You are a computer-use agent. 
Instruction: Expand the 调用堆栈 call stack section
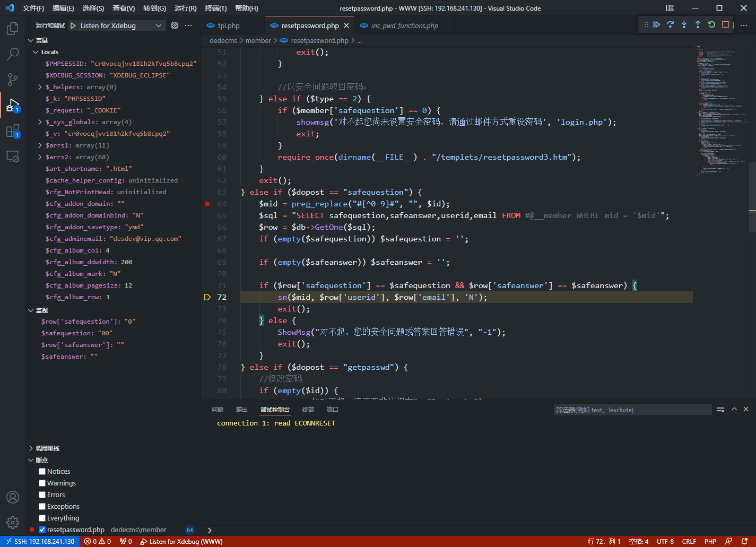[x=47, y=448]
